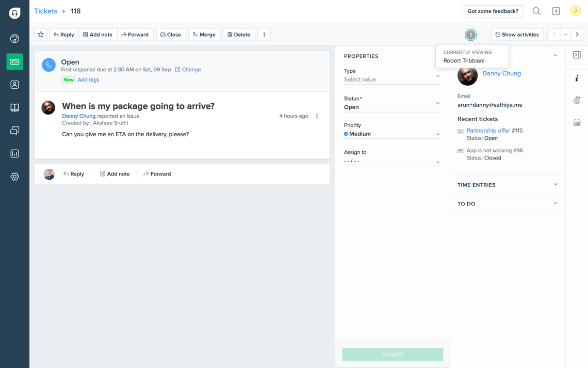Open the Contacts section

pos(14,84)
